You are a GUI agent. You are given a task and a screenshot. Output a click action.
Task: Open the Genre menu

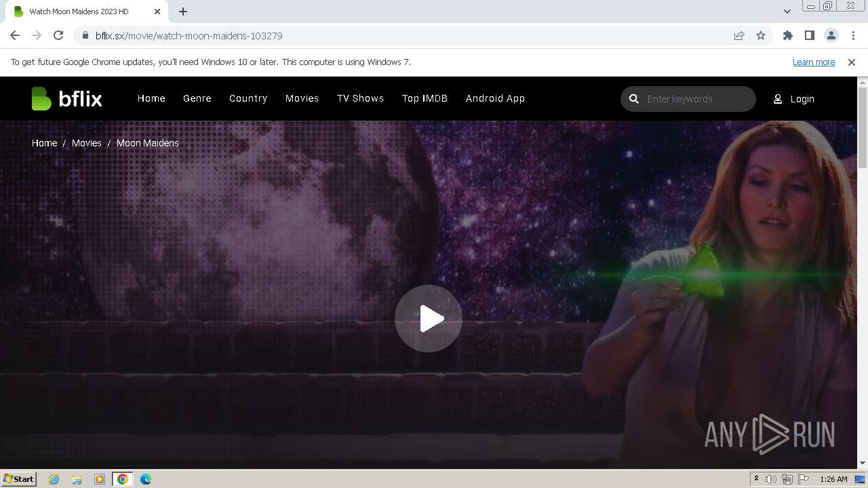197,98
